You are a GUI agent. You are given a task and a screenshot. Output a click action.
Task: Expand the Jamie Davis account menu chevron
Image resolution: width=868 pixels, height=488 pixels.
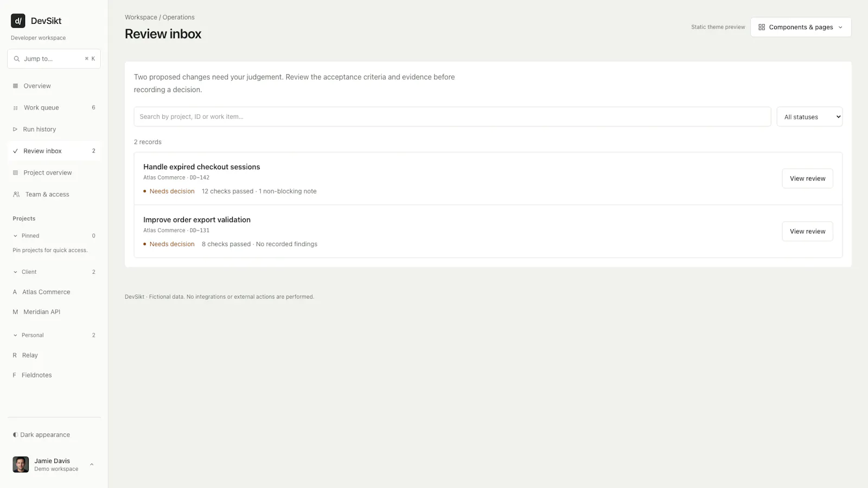click(x=92, y=465)
